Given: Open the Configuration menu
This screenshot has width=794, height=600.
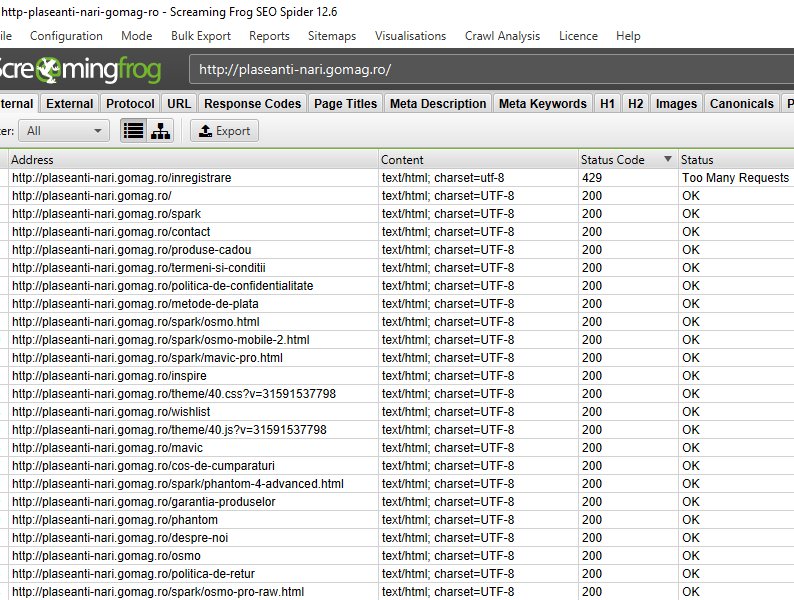Looking at the screenshot, I should 66,36.
